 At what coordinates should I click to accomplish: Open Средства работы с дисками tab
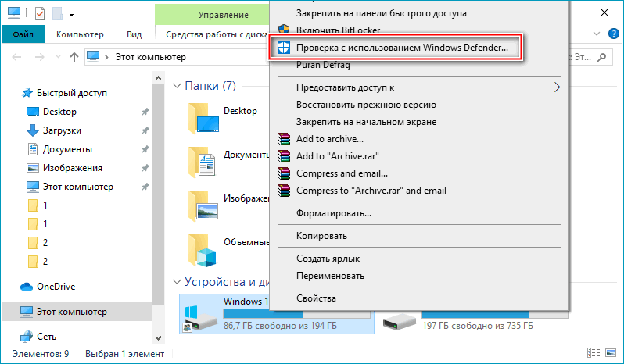(217, 34)
